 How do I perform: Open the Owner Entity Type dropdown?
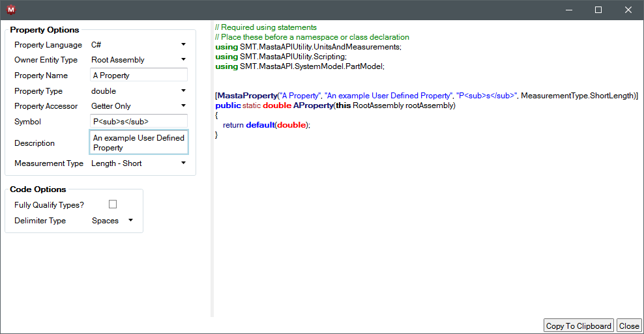[138, 59]
